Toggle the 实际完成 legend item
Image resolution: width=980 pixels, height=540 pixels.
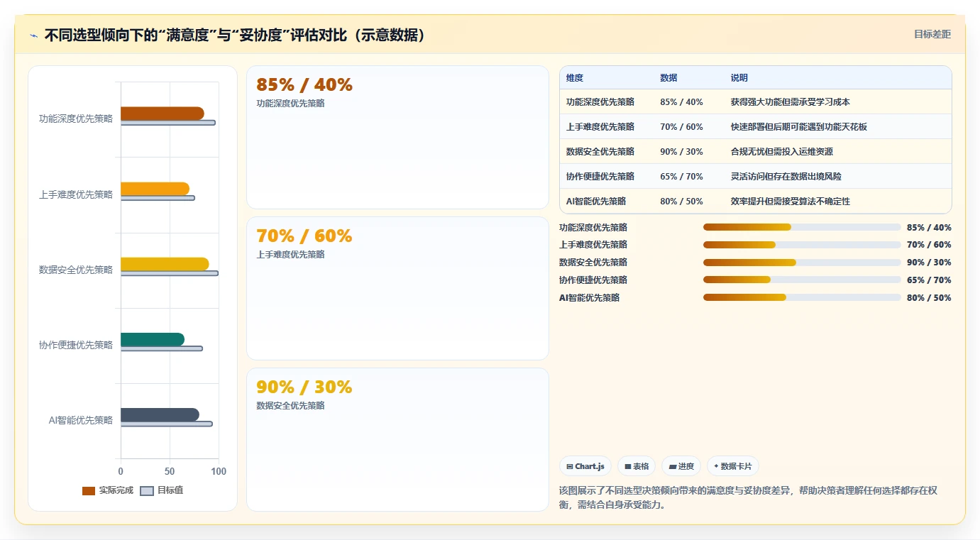pyautogui.click(x=108, y=490)
